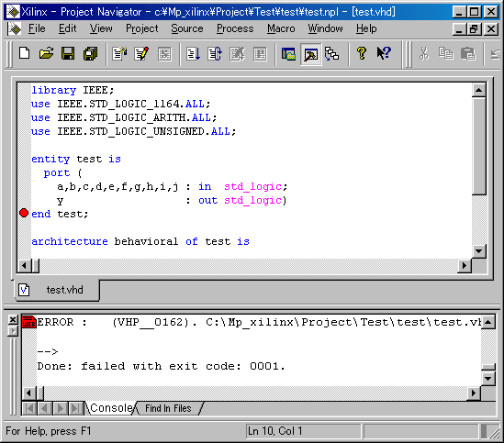
Task: Click the pencil edit source icon
Action: click(141, 53)
